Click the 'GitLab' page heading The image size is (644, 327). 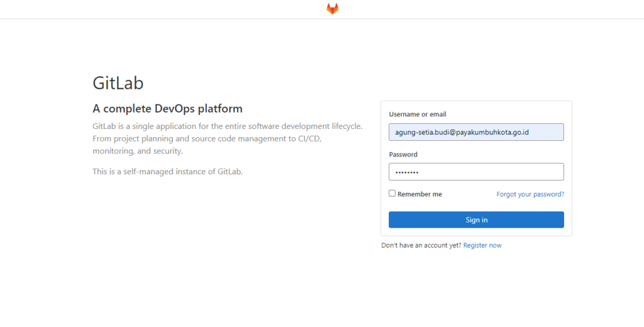point(118,83)
